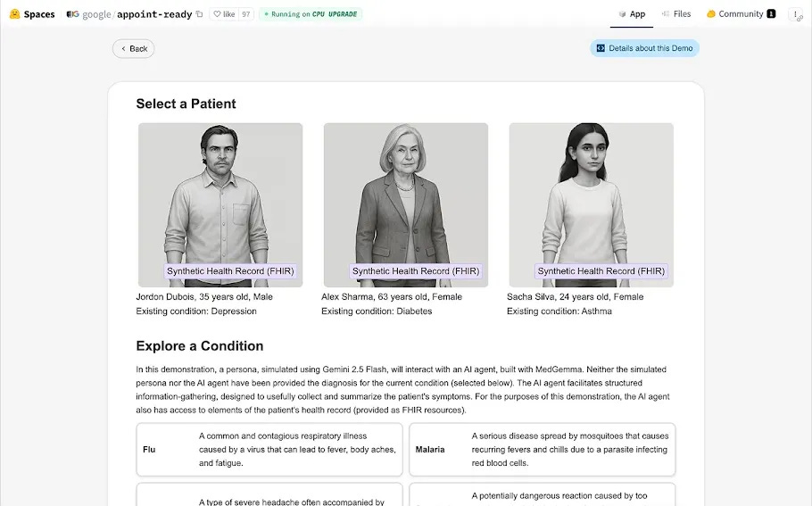Click the 'Select a Patient' heading
The width and height of the screenshot is (812, 506).
[x=186, y=104]
